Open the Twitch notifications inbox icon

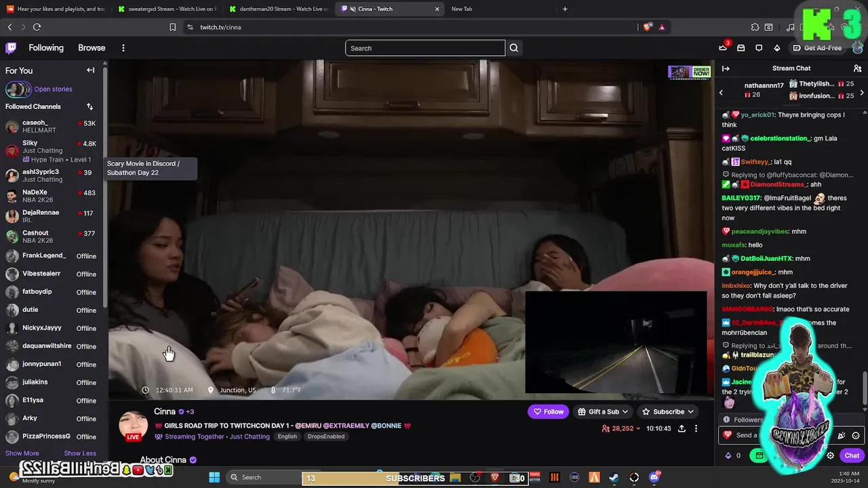[x=741, y=48]
